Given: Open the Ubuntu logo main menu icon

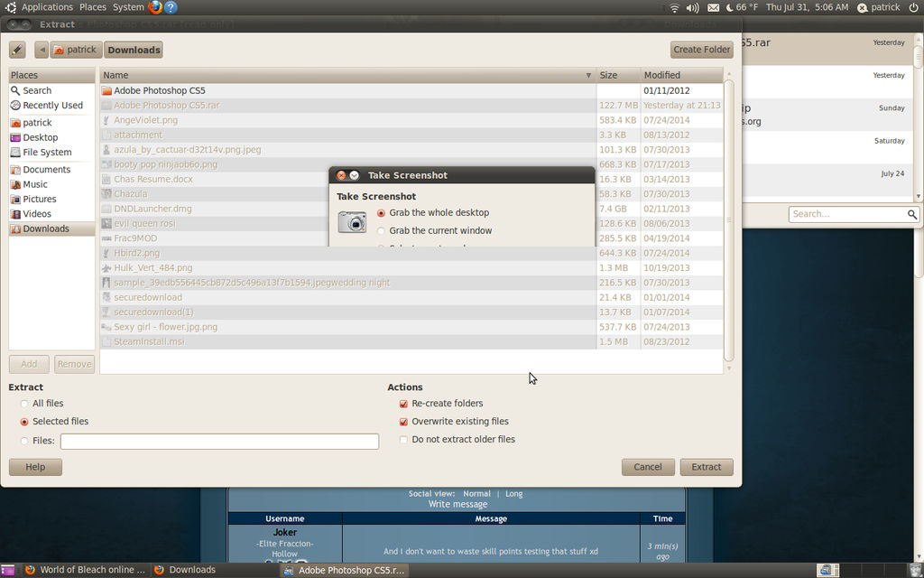Looking at the screenshot, I should click(10, 7).
